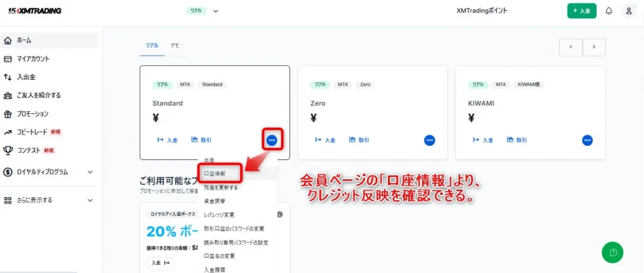Go to ホーム in sidebar

tap(49, 40)
